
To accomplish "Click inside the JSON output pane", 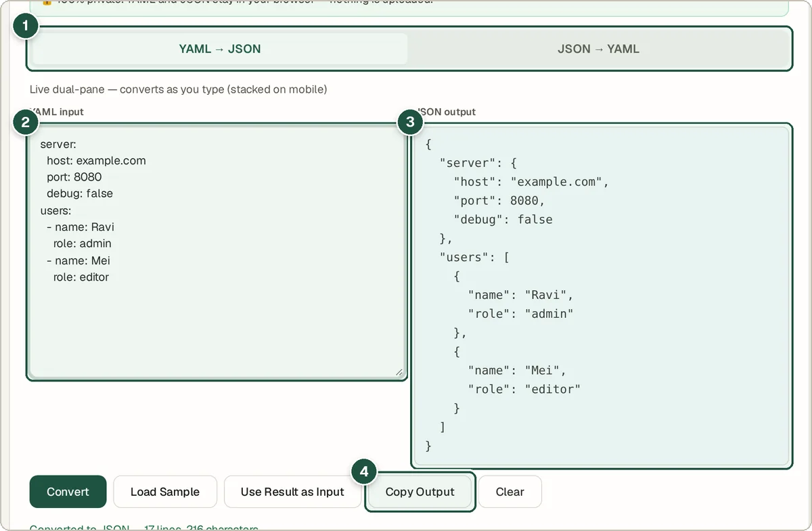I will 602,296.
